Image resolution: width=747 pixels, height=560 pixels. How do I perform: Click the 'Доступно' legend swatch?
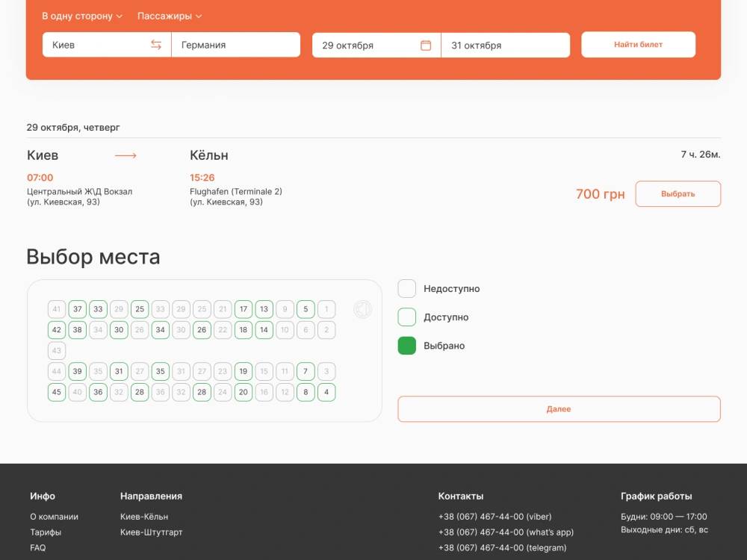407,317
